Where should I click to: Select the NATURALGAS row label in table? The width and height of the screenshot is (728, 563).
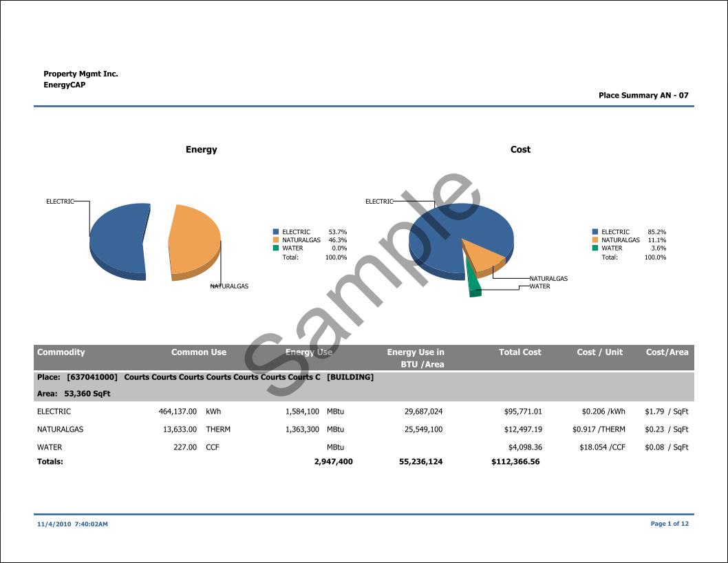(60, 429)
